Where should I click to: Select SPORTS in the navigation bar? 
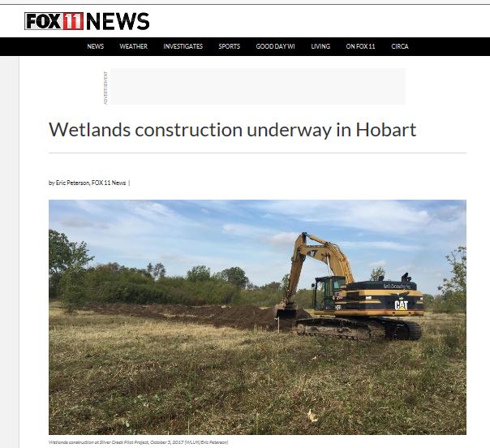click(230, 46)
